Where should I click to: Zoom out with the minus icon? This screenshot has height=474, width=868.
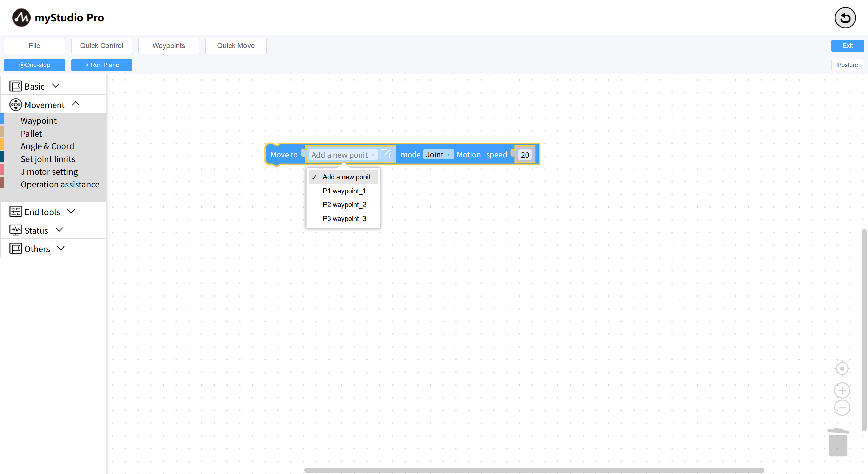[x=842, y=408]
